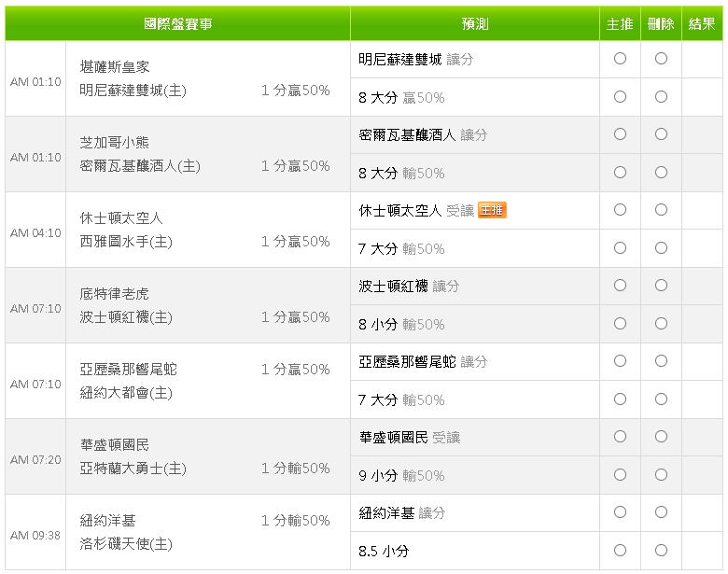Click prediction 7 大分 輸50% under 休士頓太空人

[401, 249]
